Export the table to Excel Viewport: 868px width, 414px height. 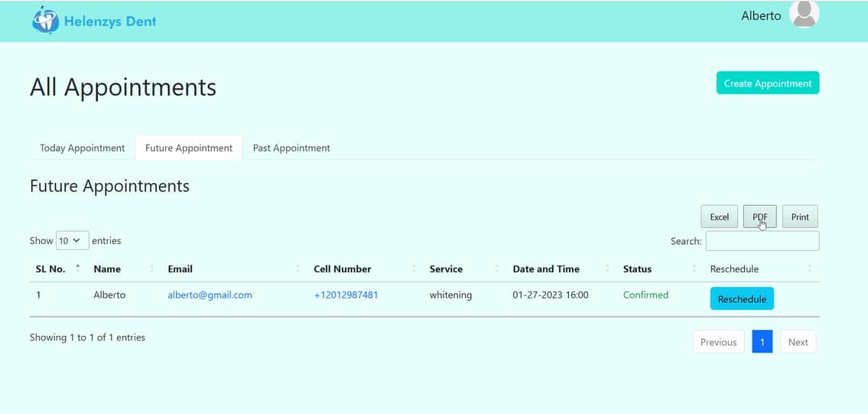(719, 217)
